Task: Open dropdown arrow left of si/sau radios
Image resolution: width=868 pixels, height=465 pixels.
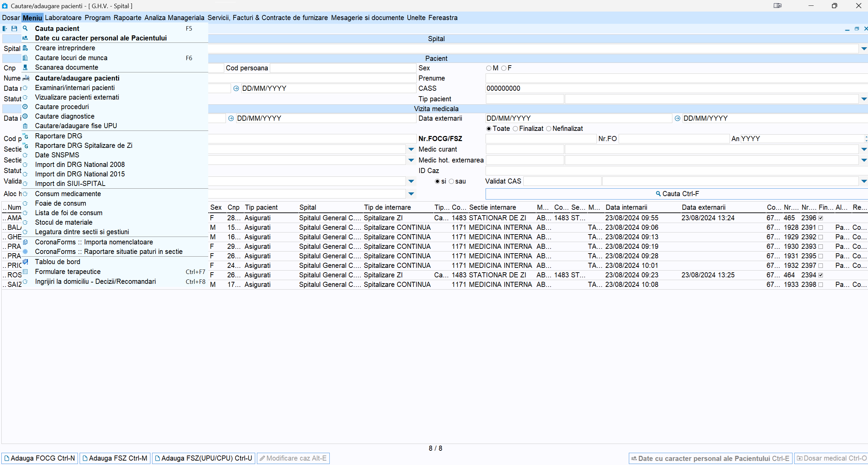Action: pyautogui.click(x=411, y=181)
